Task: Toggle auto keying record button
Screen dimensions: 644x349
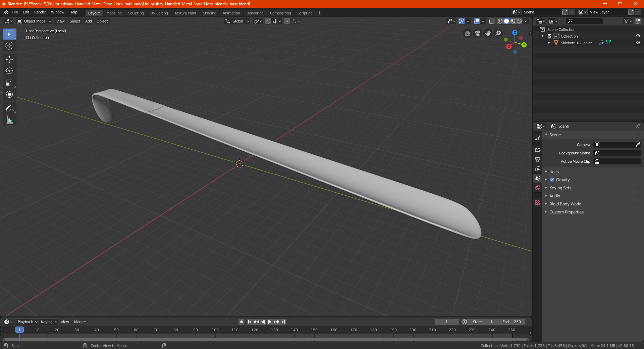Action: pos(241,322)
